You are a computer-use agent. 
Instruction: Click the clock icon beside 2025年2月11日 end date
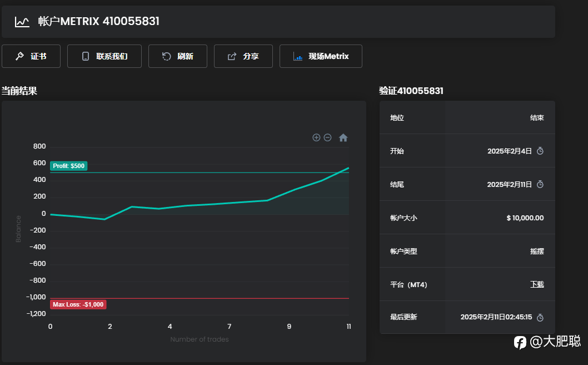pyautogui.click(x=540, y=184)
